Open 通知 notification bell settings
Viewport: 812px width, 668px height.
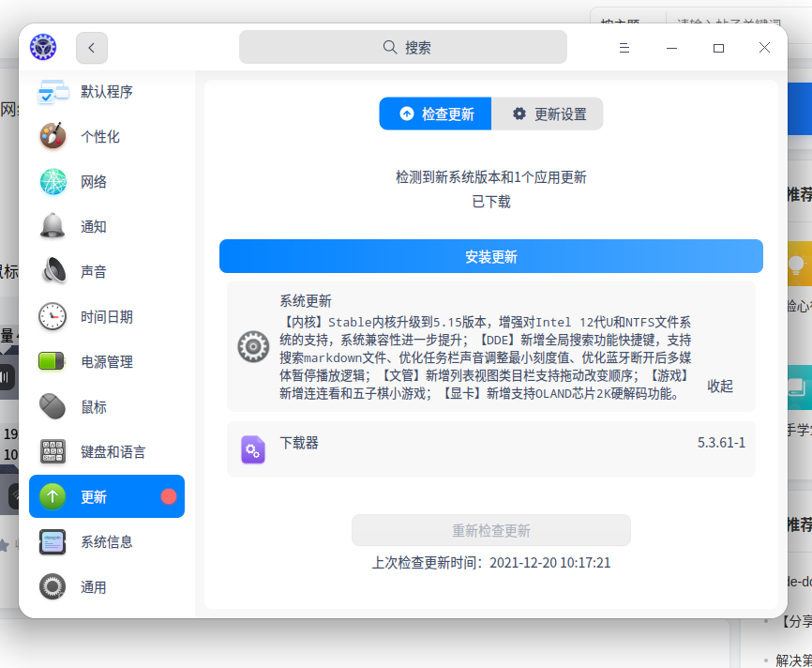(53, 227)
